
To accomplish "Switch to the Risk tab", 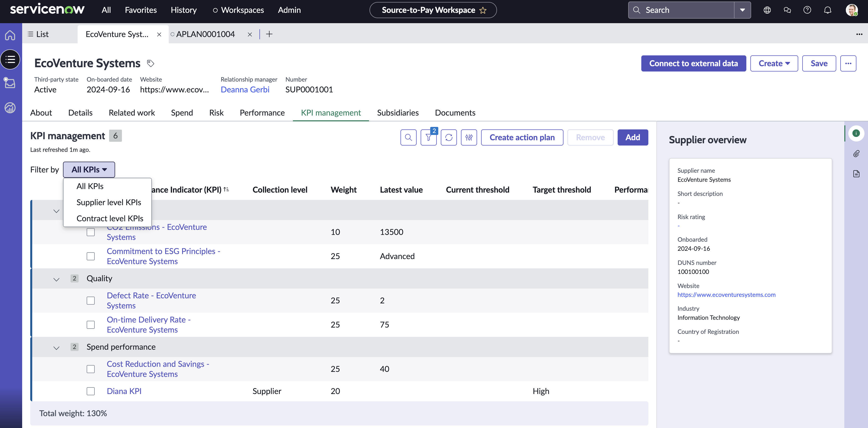I will [x=216, y=113].
